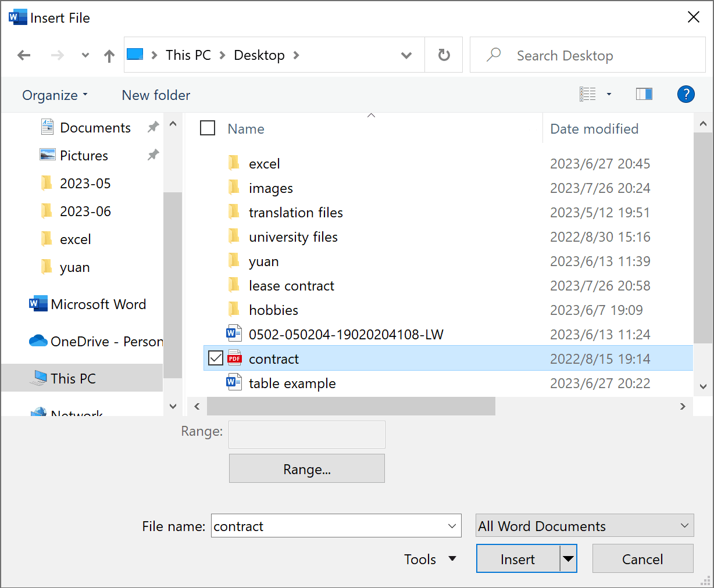Click the Back navigation arrow
Screen dimensions: 714x588
pos(24,55)
